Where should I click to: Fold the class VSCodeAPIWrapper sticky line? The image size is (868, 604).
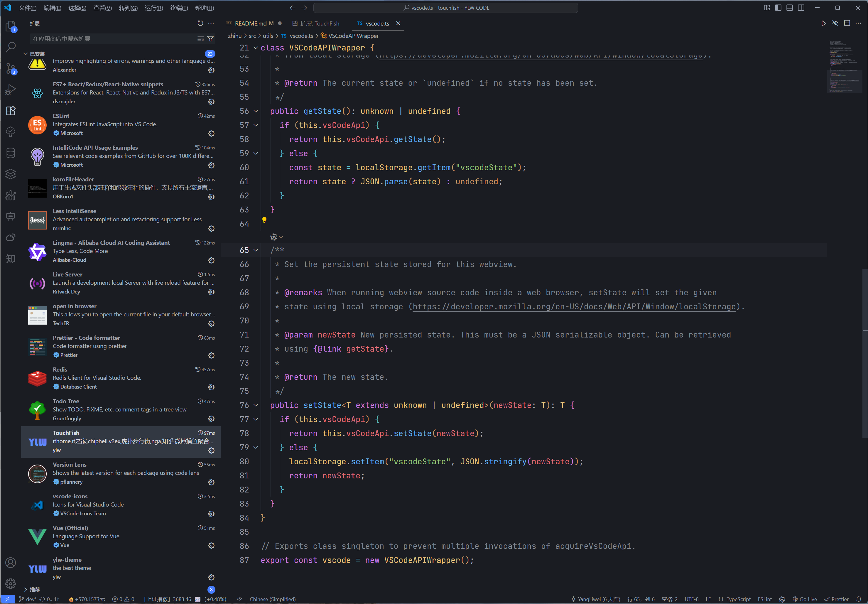coord(256,48)
